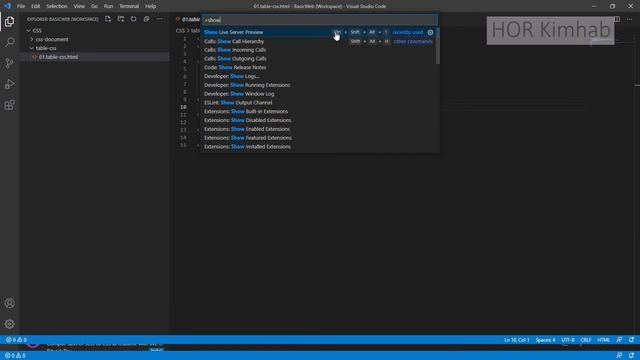Click the Refresh Explorer icon
Screen dimensions: 640x360
coord(133,19)
